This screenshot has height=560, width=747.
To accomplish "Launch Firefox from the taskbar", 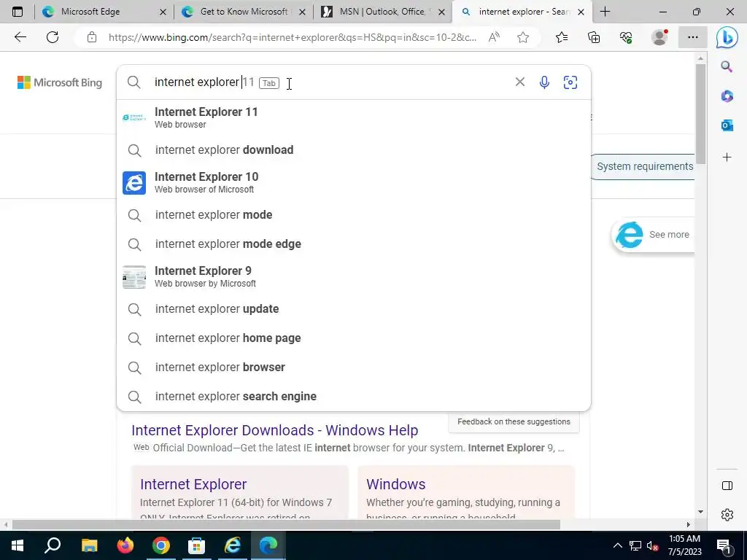I will pyautogui.click(x=125, y=545).
